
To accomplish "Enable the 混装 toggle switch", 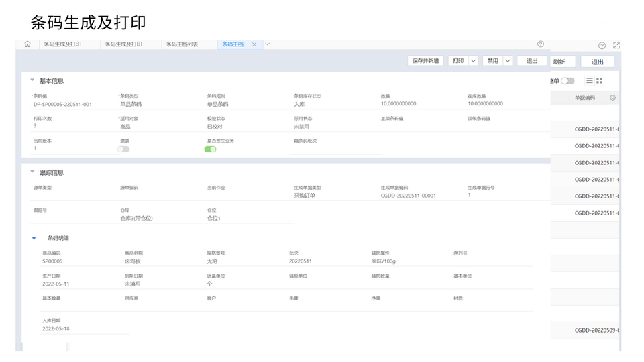I will 123,149.
